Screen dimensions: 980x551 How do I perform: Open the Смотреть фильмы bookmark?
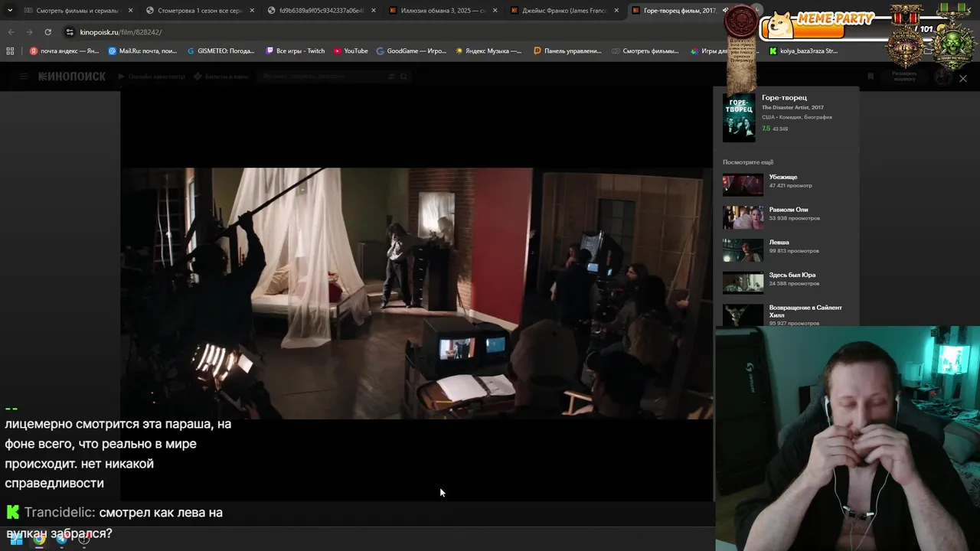645,51
